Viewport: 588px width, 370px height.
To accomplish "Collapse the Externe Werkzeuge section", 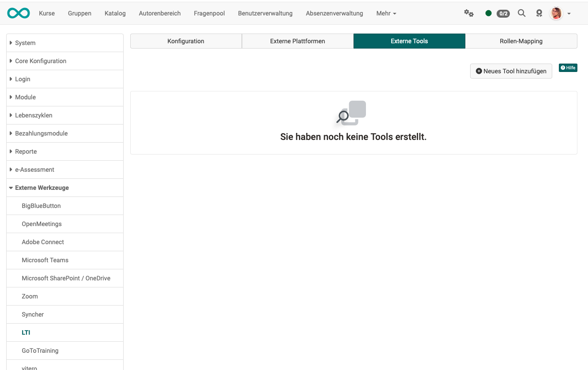I will point(41,188).
